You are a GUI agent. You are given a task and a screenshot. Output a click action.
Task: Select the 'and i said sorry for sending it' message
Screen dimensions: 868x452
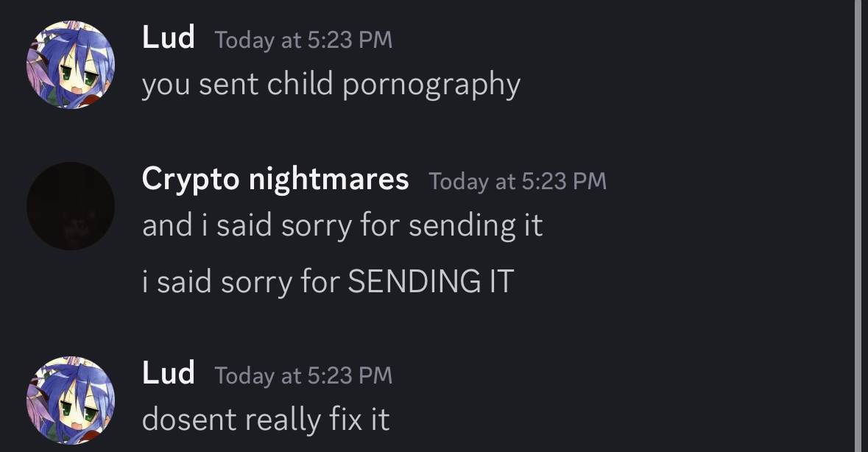click(342, 226)
